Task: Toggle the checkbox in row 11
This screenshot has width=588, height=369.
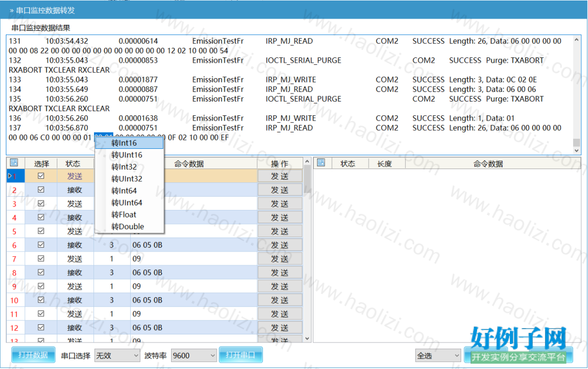Action: click(41, 314)
